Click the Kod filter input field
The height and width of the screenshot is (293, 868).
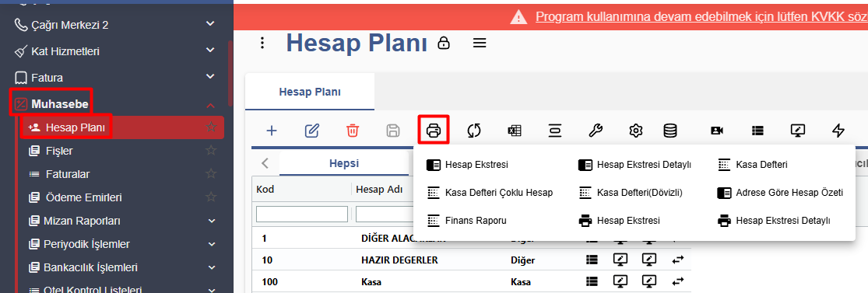[302, 214]
